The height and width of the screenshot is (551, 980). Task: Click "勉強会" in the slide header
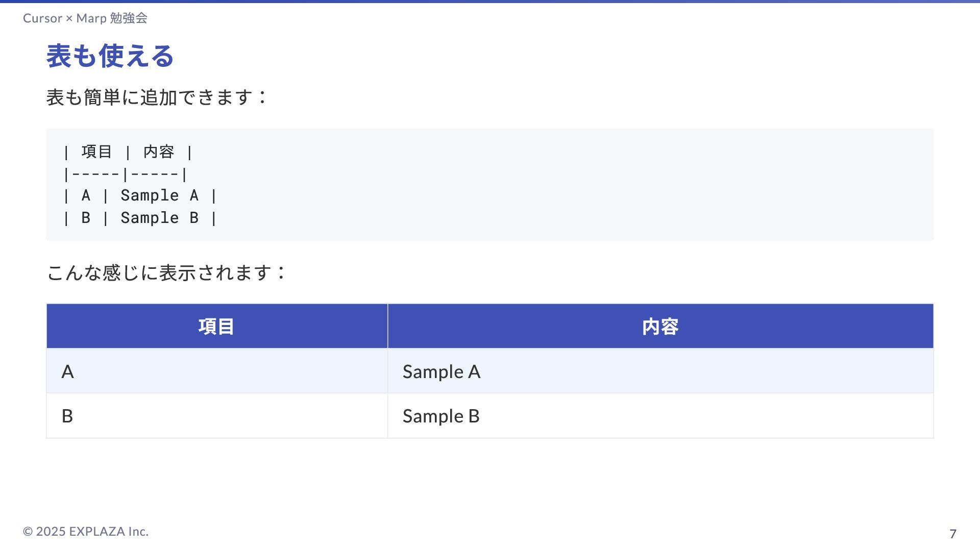pos(129,18)
